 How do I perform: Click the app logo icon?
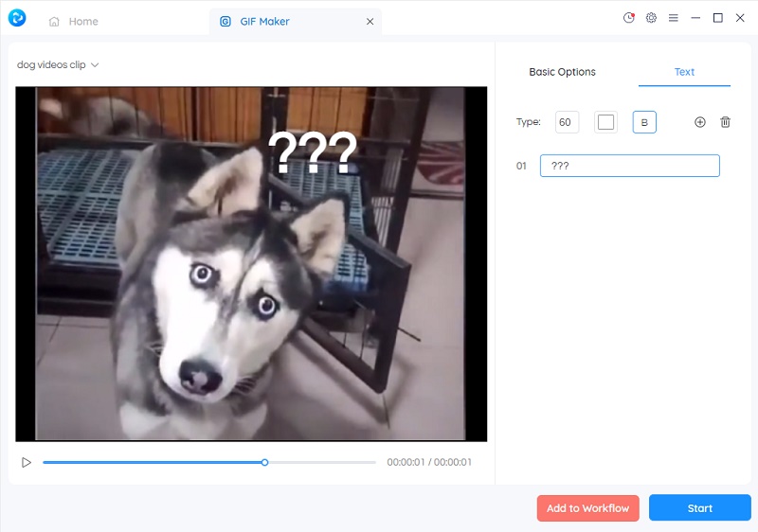[17, 18]
